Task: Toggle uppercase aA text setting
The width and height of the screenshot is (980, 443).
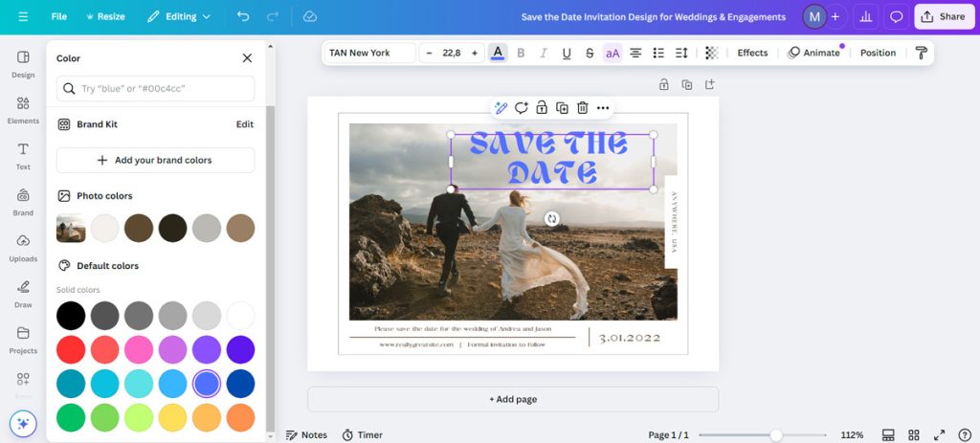Action: (612, 53)
